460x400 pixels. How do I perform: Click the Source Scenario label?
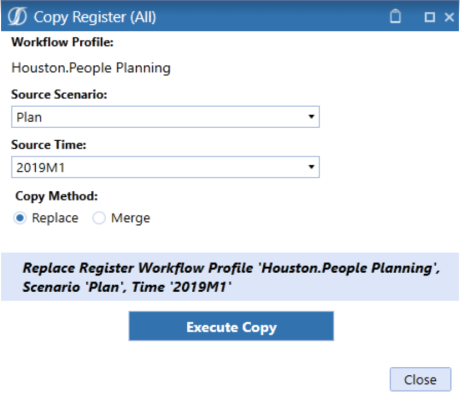(x=59, y=95)
